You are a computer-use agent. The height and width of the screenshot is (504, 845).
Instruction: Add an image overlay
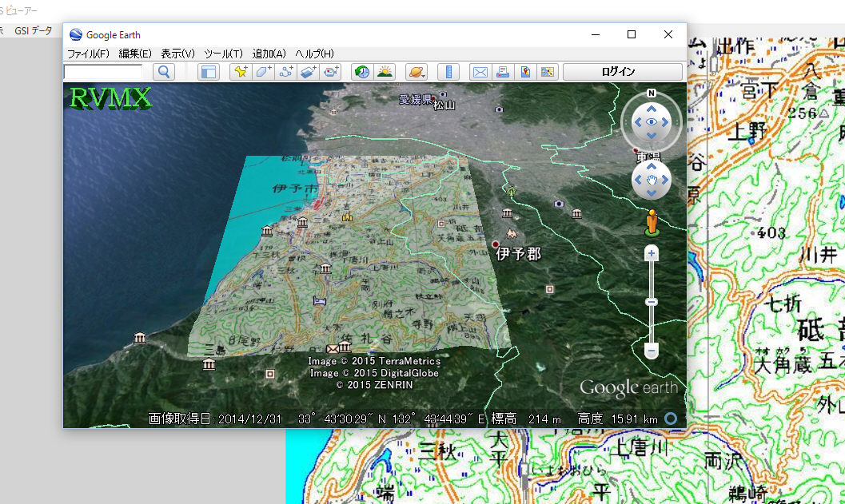pos(309,72)
